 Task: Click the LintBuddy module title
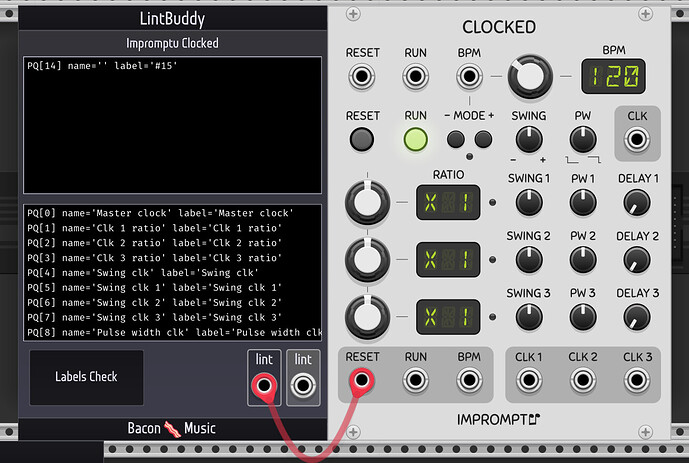point(172,18)
